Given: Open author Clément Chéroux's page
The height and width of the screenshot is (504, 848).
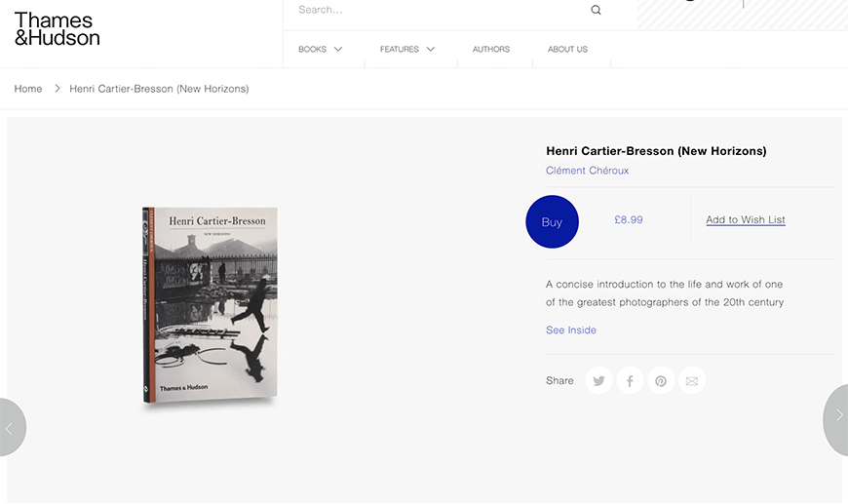Looking at the screenshot, I should coord(588,171).
